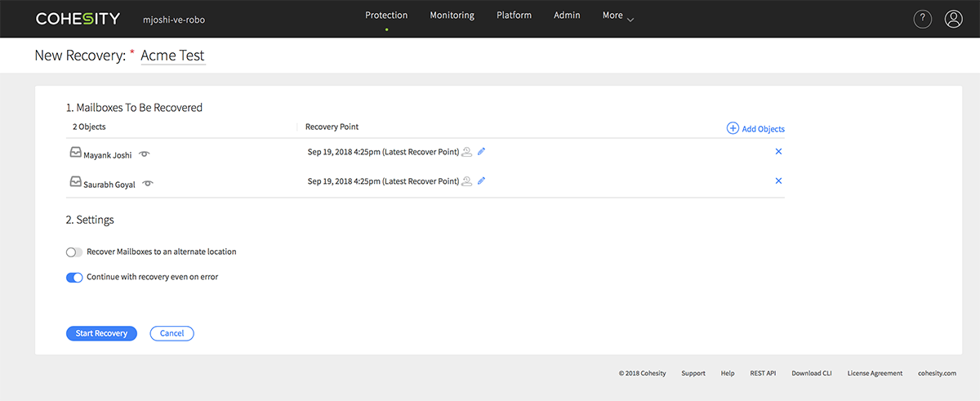
Task: Edit recovery point for Mayank Joshi
Action: pyautogui.click(x=482, y=152)
